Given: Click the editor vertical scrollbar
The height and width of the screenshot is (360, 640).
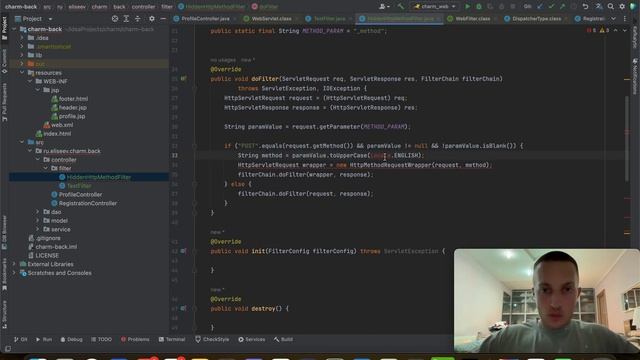Looking at the screenshot, I should pos(627,139).
